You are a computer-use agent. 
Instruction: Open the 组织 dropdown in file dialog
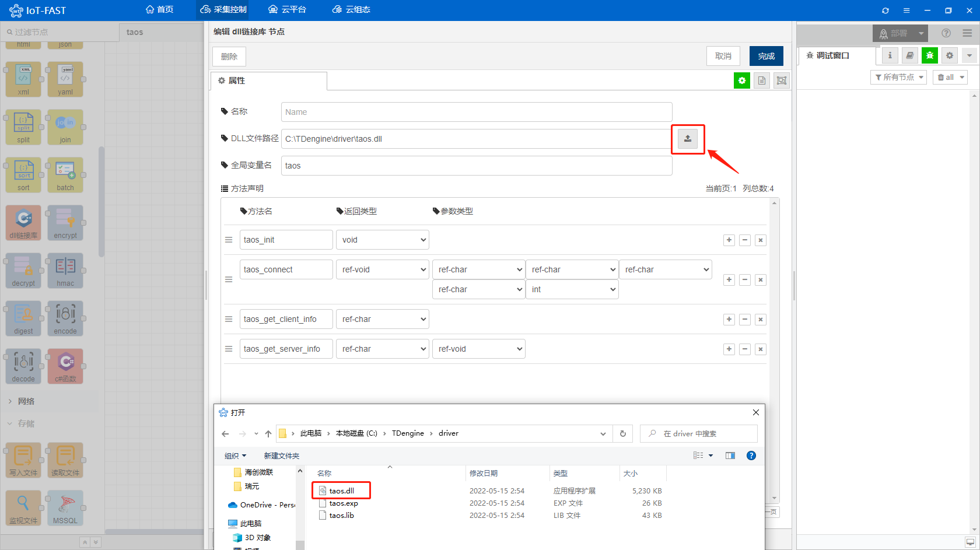coord(236,456)
